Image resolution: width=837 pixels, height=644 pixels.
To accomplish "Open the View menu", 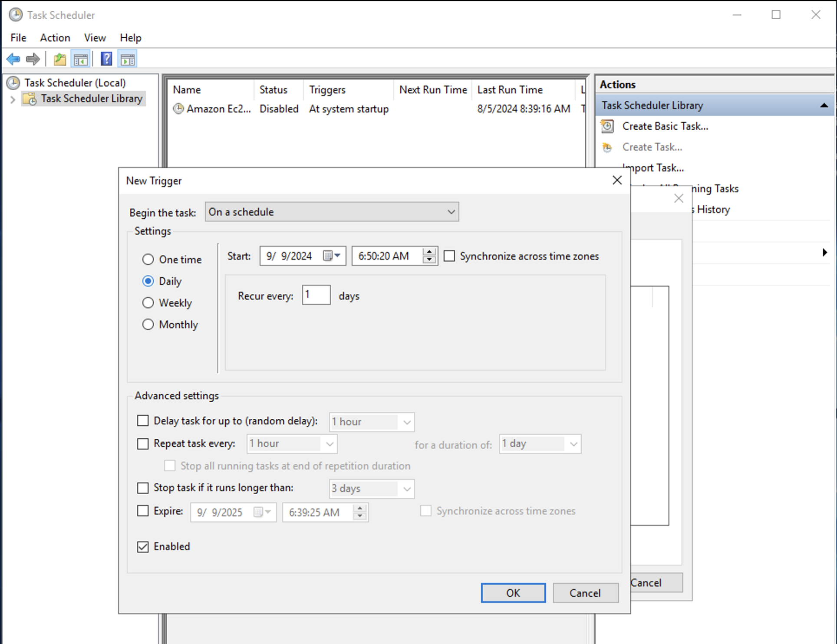I will pos(95,38).
